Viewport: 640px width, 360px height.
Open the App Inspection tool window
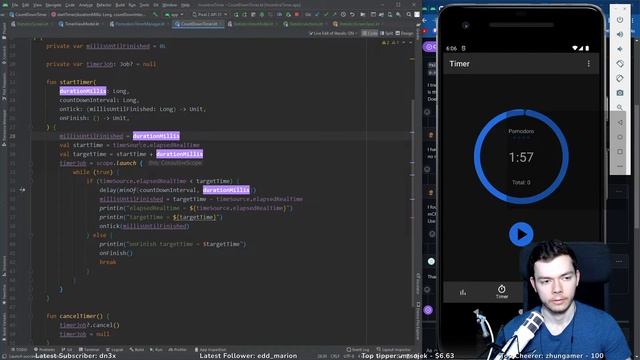click(211, 349)
